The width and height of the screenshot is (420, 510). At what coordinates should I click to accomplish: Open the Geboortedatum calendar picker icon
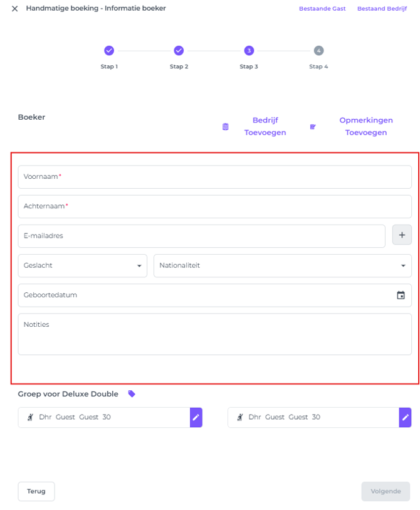coord(401,295)
